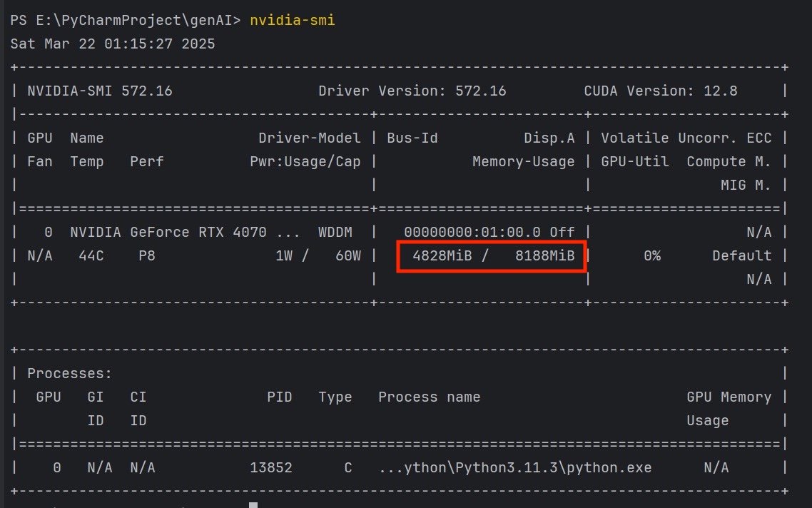Click the NVIDIA-SMI 572.16 version text
This screenshot has width=812, height=508.
pos(99,91)
